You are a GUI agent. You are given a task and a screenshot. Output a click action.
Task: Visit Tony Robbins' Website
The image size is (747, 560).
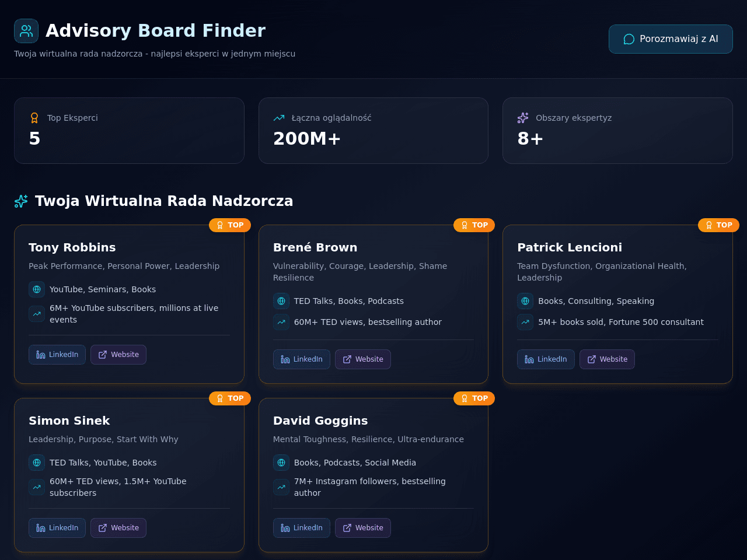click(x=118, y=355)
